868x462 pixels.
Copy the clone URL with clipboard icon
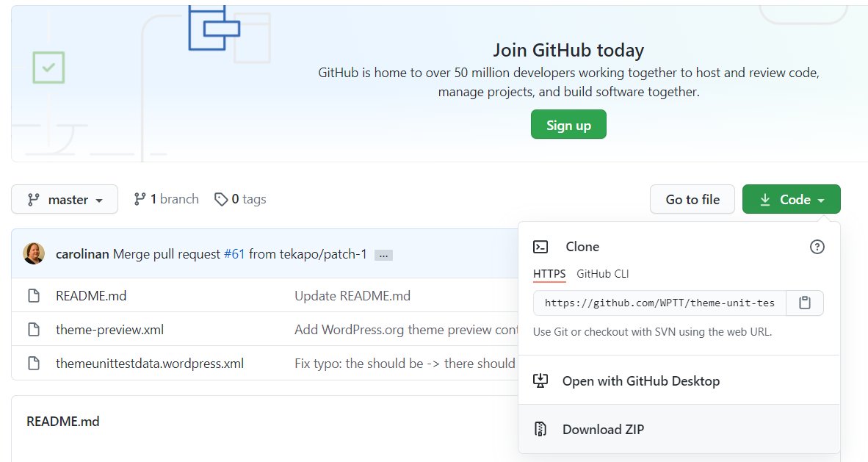point(805,303)
